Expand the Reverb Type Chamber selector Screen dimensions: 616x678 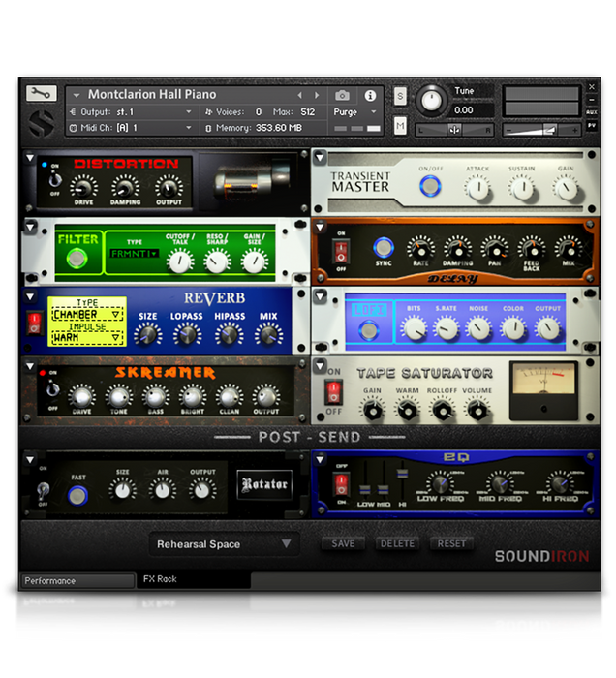click(x=87, y=315)
